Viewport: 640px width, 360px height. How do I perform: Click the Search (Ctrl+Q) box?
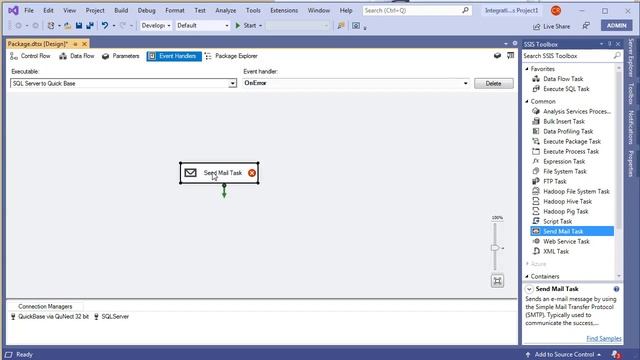click(417, 10)
